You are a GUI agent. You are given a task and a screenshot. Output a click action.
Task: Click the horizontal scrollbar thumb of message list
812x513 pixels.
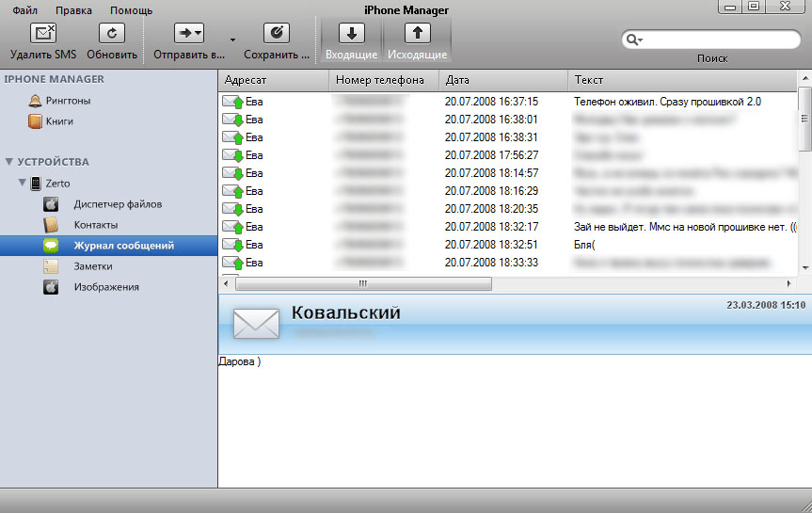(x=363, y=283)
